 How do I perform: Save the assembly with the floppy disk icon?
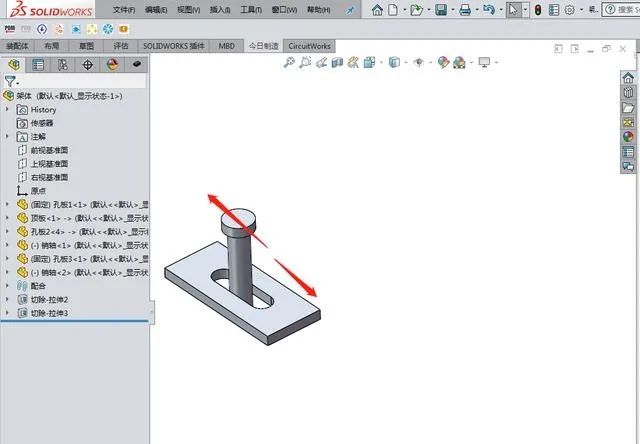click(441, 9)
